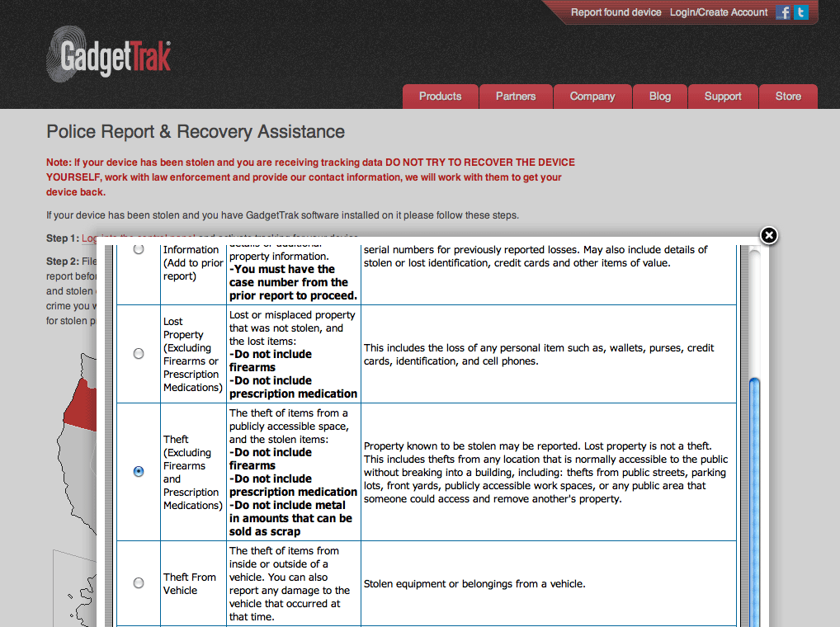Click 'The theft of items from a publicly accessible' text
This screenshot has width=840, height=627.
coord(290,427)
